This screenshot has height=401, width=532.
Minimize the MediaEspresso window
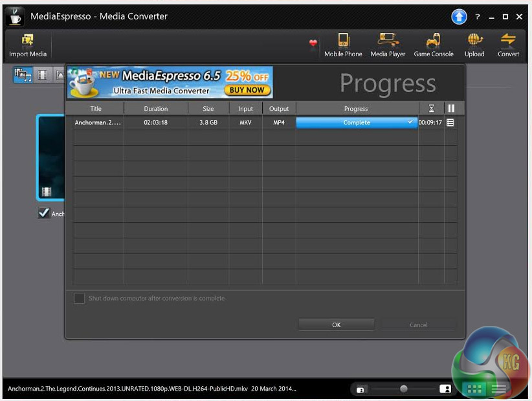pos(491,17)
